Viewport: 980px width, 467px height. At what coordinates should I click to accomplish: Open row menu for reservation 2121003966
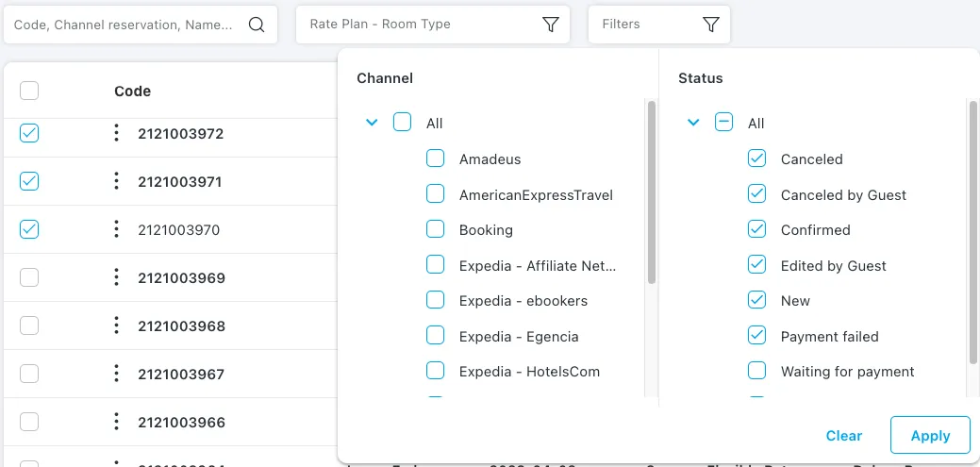(116, 422)
